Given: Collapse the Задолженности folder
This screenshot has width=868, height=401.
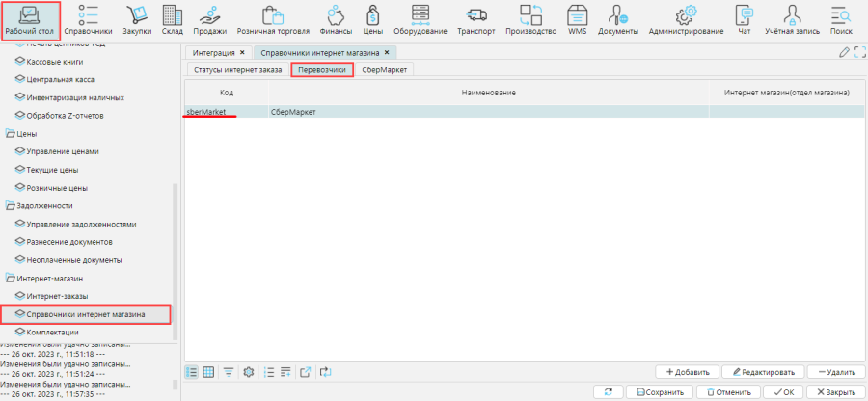Looking at the screenshot, I should coord(11,205).
